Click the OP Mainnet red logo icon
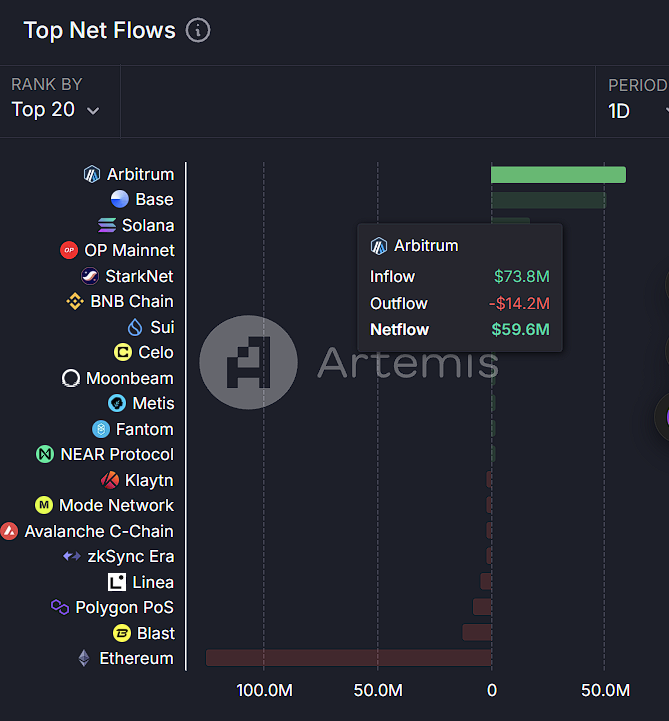Image resolution: width=669 pixels, height=721 pixels. pos(69,250)
